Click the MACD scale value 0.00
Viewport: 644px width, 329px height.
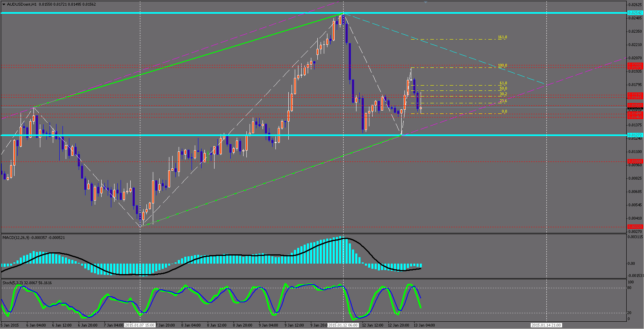[x=631, y=263]
